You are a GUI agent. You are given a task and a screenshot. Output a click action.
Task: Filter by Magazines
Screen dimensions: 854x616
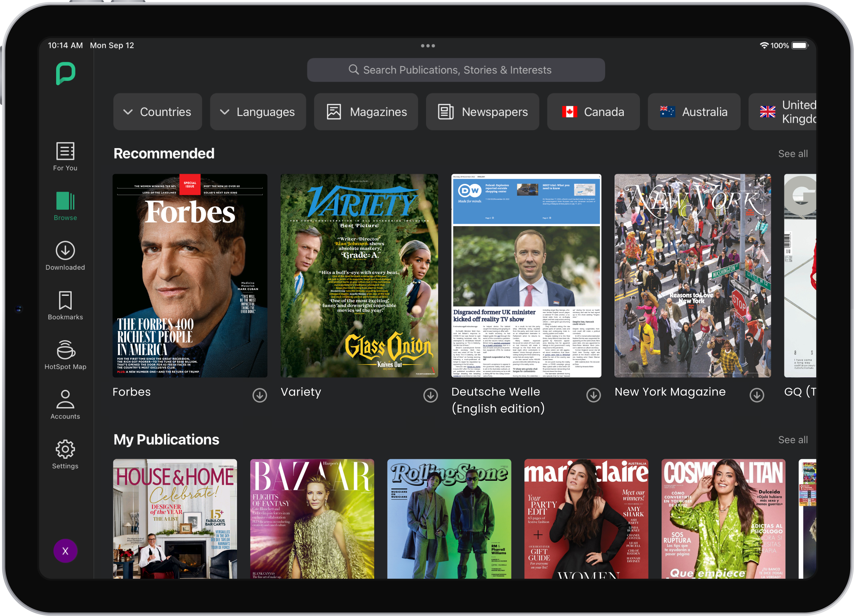coord(366,112)
